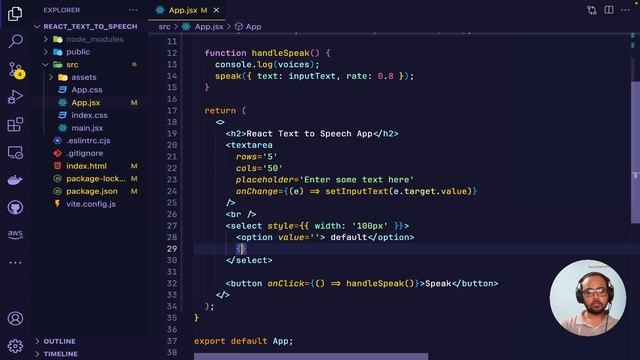The width and height of the screenshot is (640, 360).
Task: Open the AWS toolkit view
Action: click(15, 234)
